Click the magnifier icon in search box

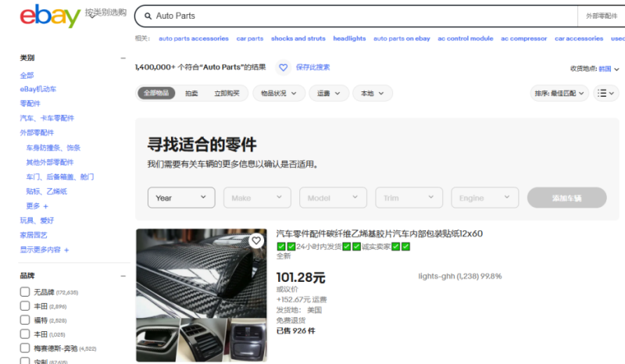tap(145, 16)
